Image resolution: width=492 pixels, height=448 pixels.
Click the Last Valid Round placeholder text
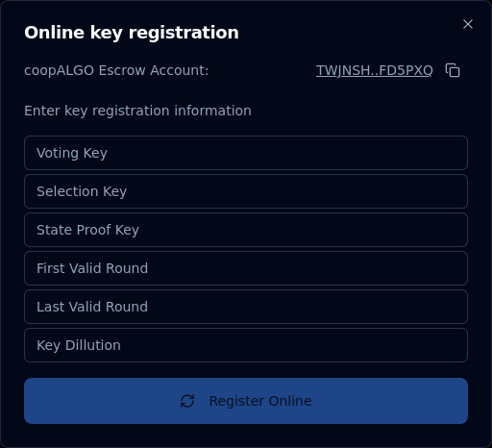[x=92, y=307]
